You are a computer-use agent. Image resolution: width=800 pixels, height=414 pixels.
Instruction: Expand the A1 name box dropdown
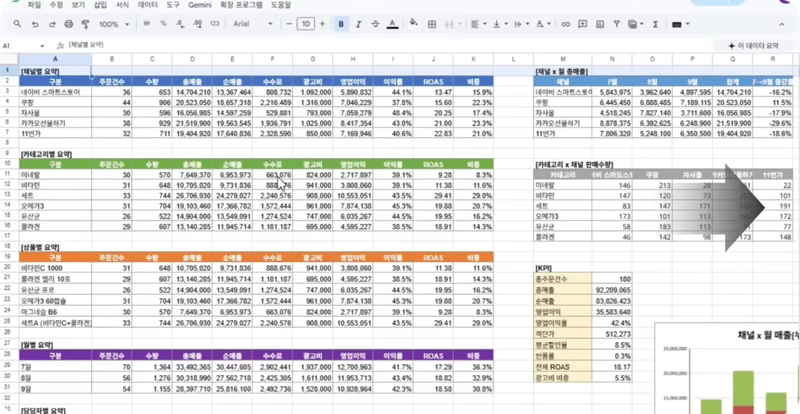click(42, 46)
